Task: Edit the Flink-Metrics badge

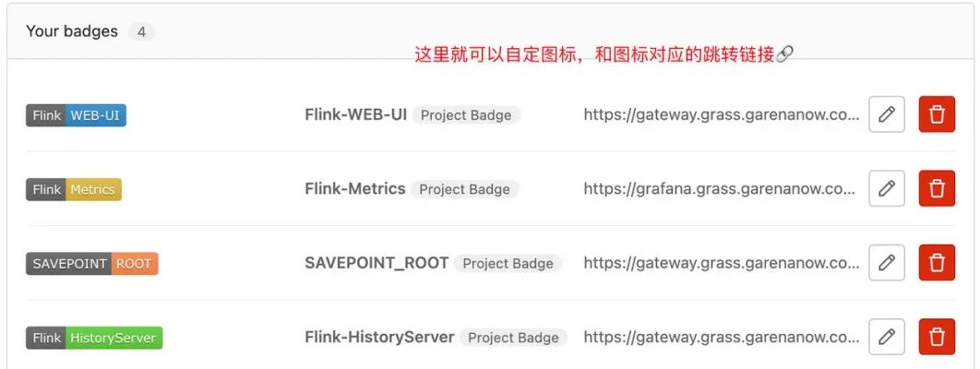Action: (x=887, y=189)
